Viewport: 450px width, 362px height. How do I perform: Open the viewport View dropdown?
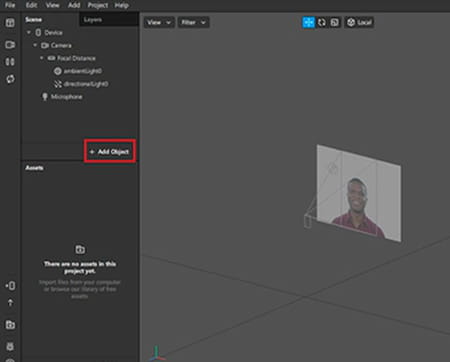(159, 22)
